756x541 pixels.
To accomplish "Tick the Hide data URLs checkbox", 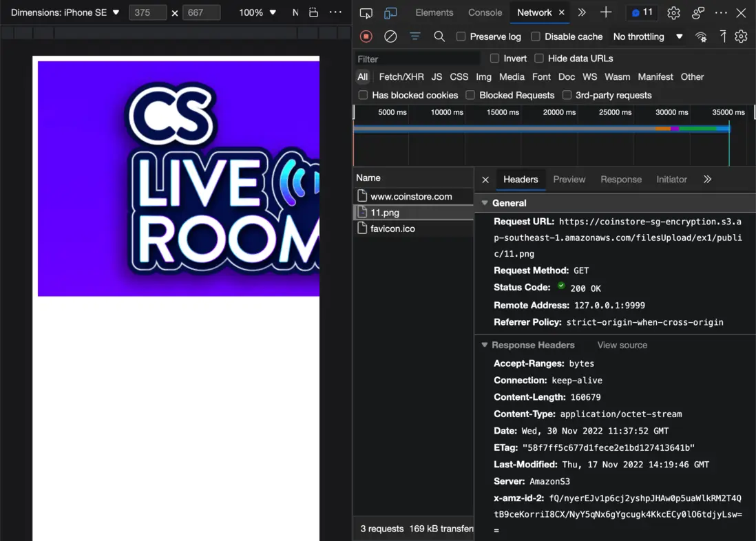I will click(539, 59).
